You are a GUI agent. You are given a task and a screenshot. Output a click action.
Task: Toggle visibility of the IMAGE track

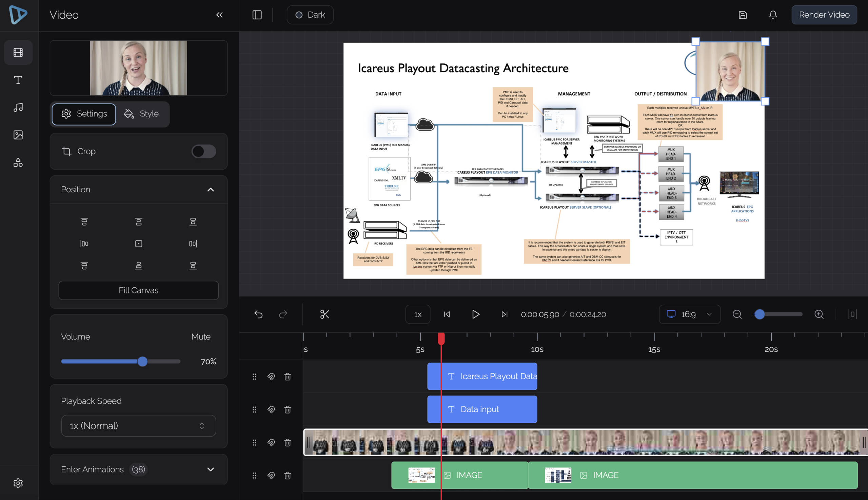[x=271, y=476]
